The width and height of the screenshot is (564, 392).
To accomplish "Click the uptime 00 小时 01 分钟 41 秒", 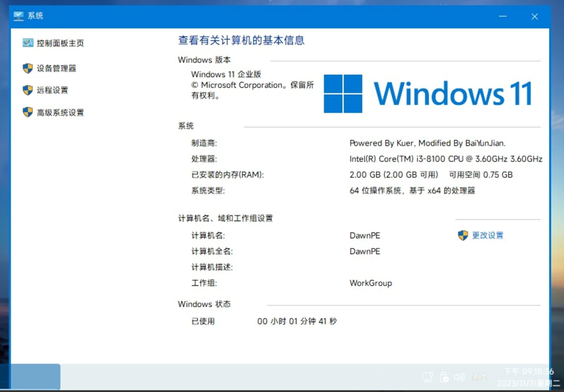I will click(297, 321).
